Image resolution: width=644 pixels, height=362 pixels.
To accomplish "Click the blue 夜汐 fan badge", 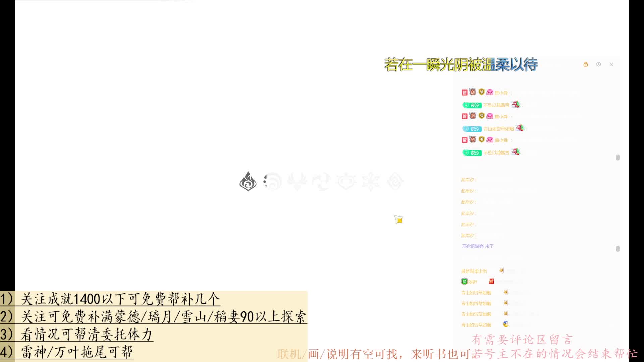I will click(472, 129).
